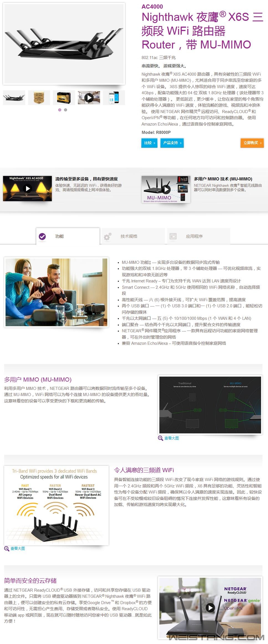Open 产品支持 product support button
This screenshot has width=268, height=644.
[172, 143]
